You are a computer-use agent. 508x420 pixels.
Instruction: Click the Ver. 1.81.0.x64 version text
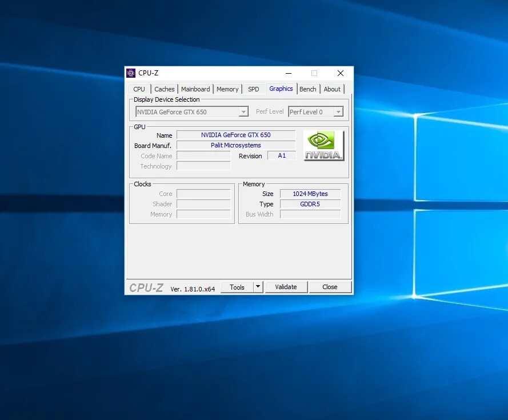point(193,289)
